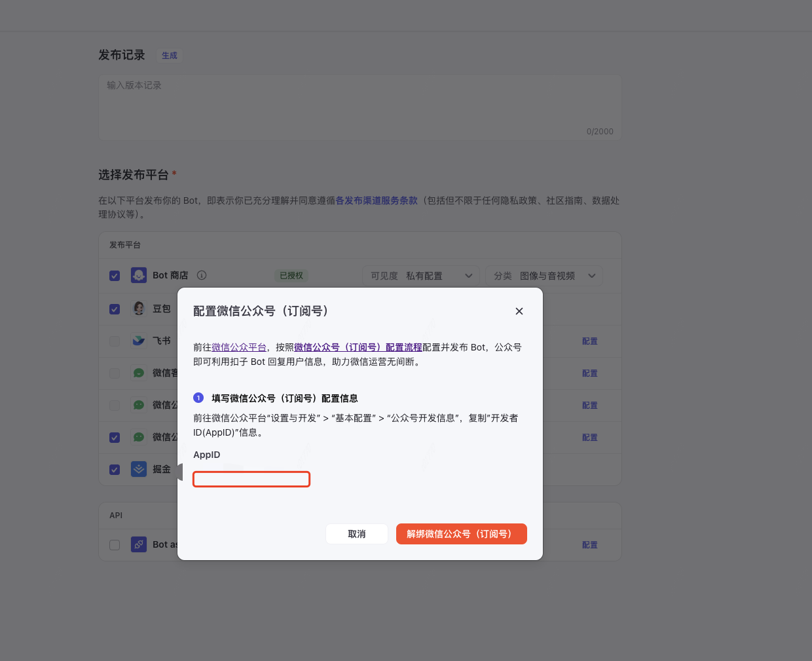Open the 分类 图像与音视频 dropdown

(x=544, y=276)
